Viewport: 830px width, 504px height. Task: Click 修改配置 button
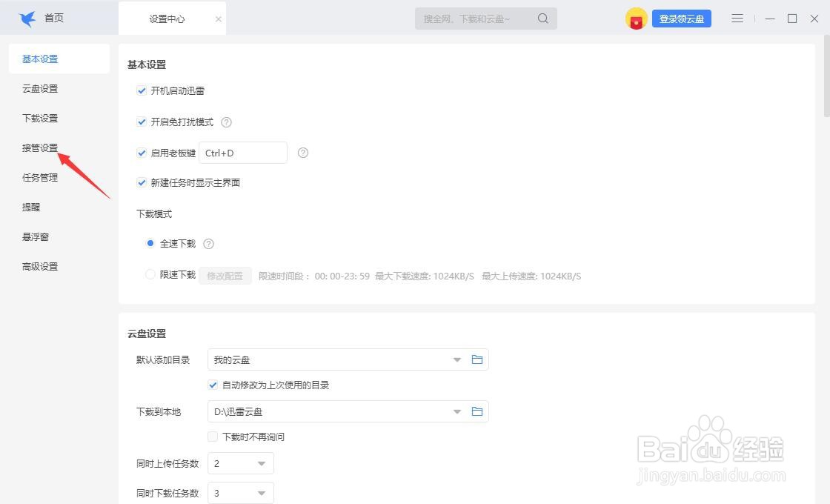[x=225, y=276]
